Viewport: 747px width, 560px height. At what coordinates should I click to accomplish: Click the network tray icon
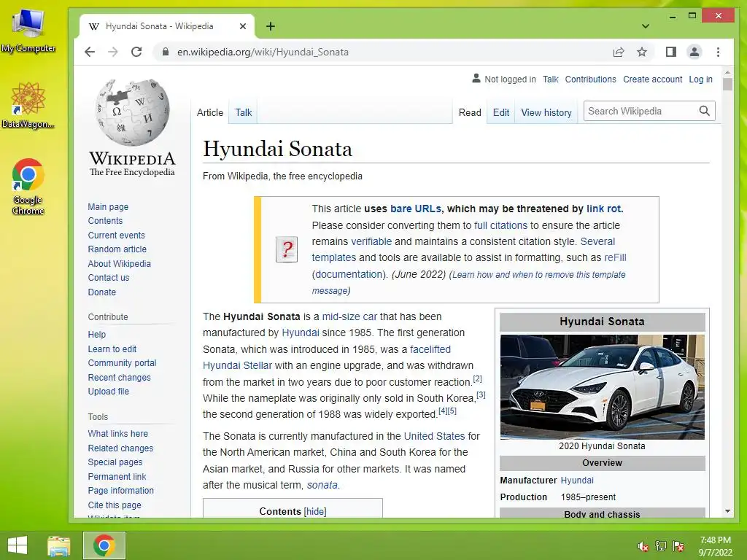tap(661, 546)
